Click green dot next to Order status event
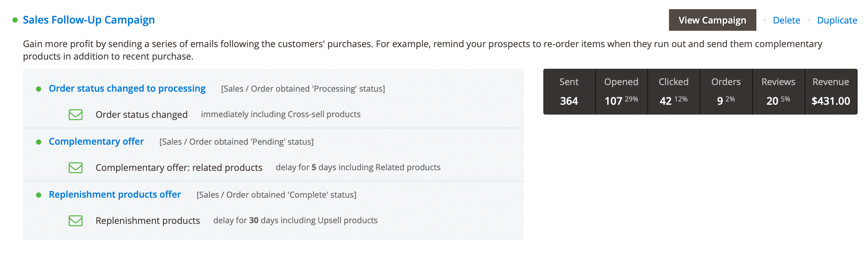 pyautogui.click(x=39, y=89)
